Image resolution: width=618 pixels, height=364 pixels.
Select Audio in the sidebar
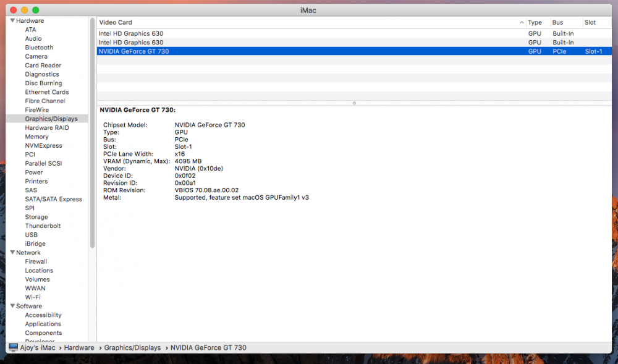[33, 38]
